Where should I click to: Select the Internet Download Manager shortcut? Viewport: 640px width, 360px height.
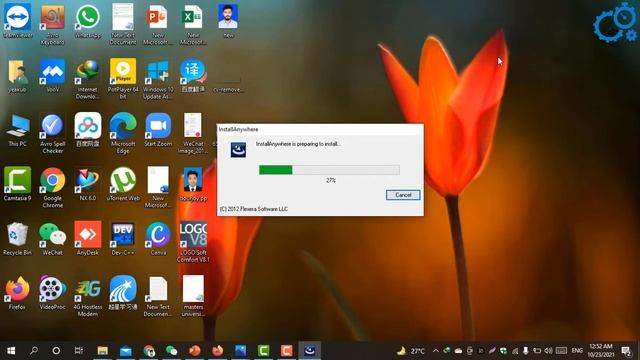(88, 79)
